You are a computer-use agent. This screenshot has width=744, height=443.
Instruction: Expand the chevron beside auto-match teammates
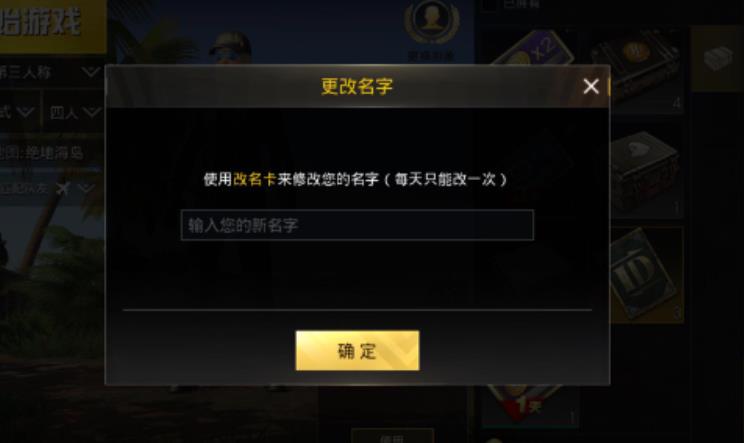pyautogui.click(x=86, y=188)
